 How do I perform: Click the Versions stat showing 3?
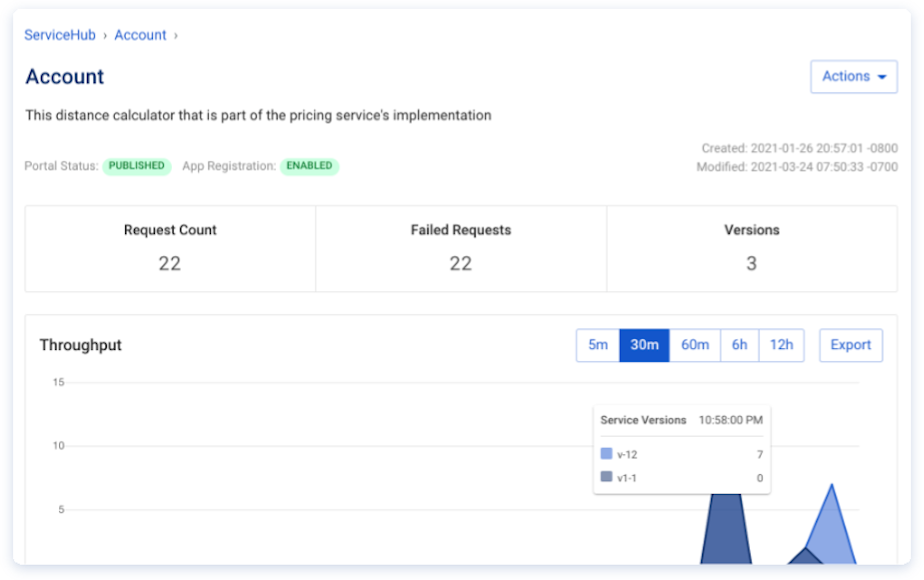751,264
